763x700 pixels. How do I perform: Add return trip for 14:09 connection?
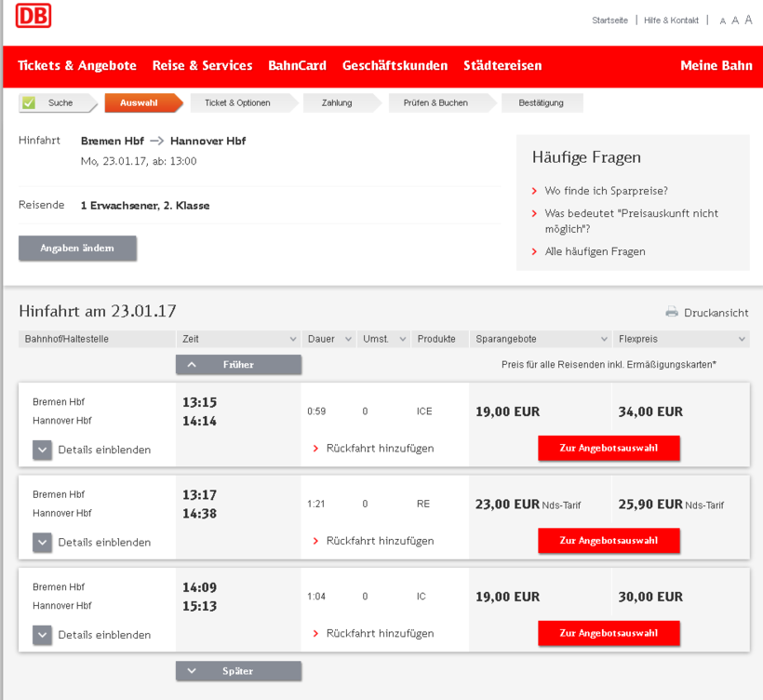tap(379, 634)
